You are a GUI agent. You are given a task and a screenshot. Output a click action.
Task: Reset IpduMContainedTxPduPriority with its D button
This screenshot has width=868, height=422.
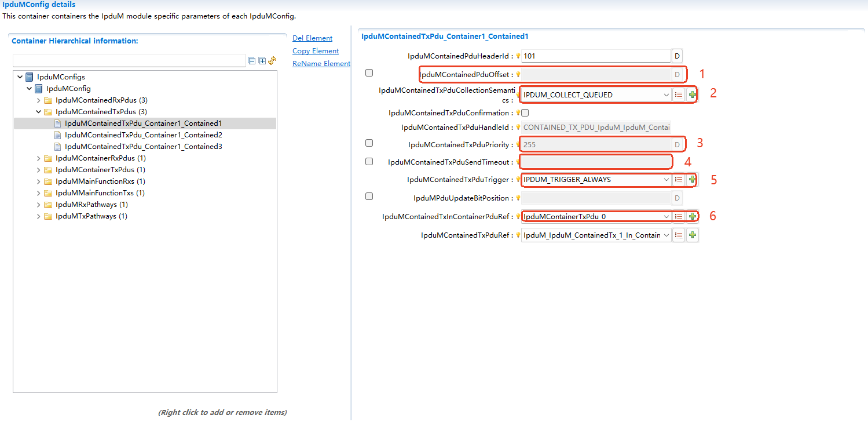click(x=677, y=143)
